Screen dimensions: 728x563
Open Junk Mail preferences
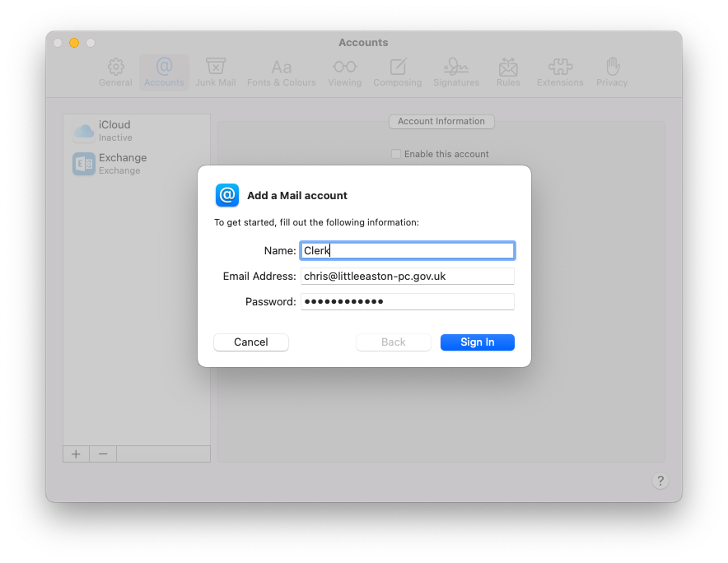[216, 72]
